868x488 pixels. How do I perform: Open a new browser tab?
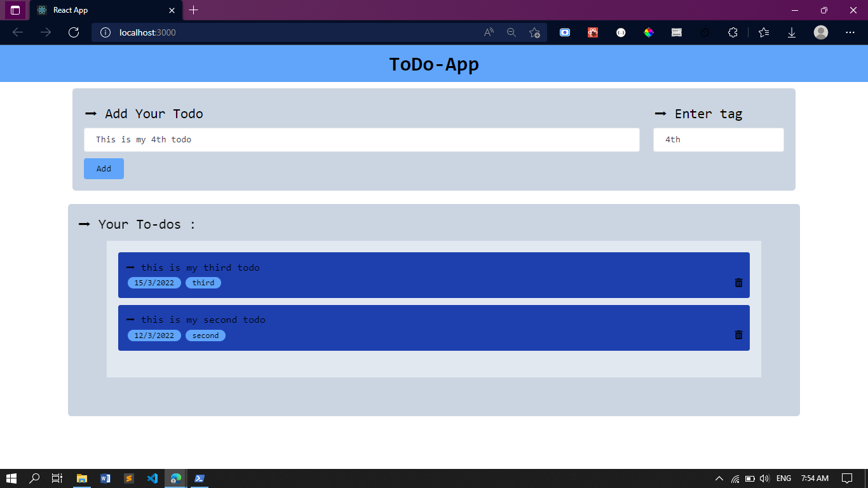pos(194,10)
